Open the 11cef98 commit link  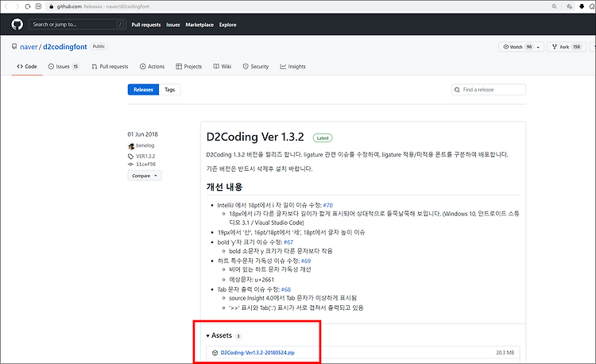pos(146,165)
